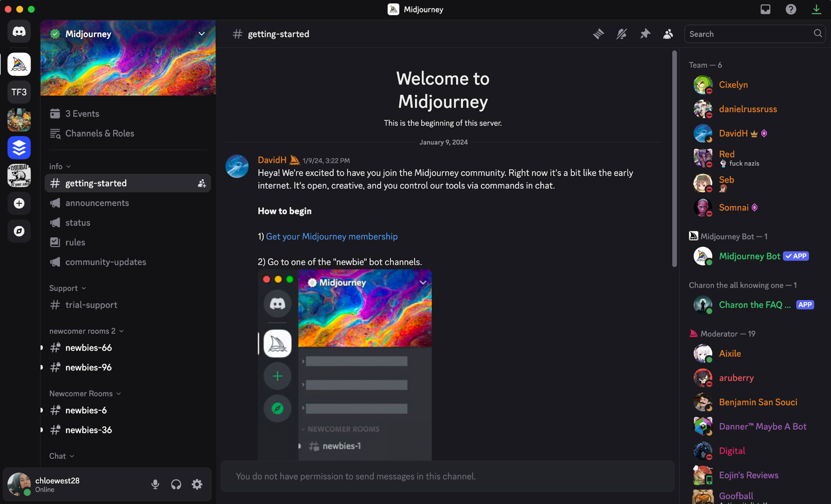831x504 pixels.
Task: Enlarge the embedded tutorial screenshot image
Action: click(345, 364)
